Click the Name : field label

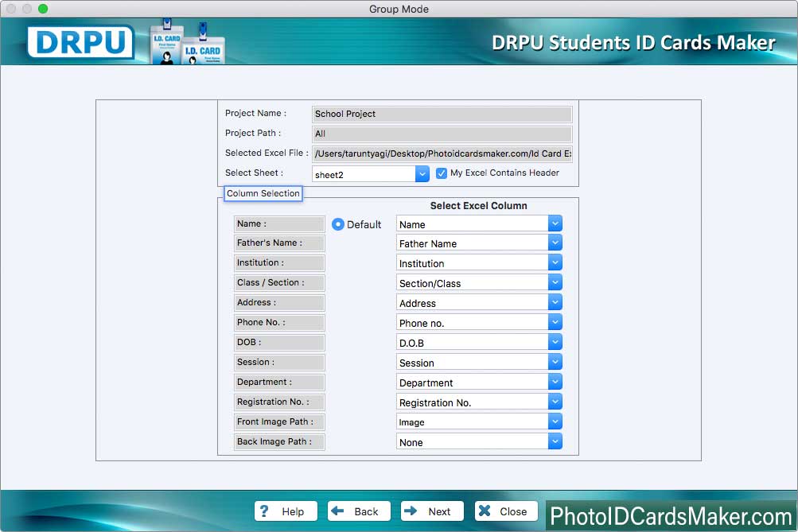[x=279, y=223]
